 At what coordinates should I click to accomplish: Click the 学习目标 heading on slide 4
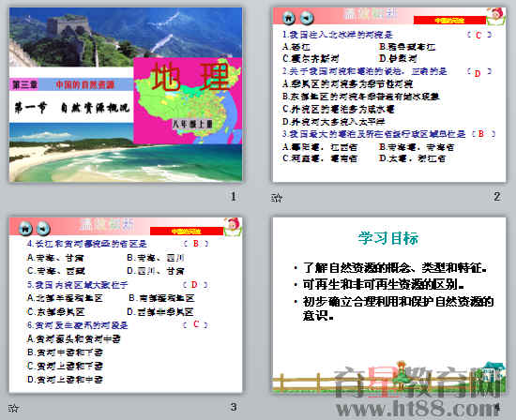388,238
